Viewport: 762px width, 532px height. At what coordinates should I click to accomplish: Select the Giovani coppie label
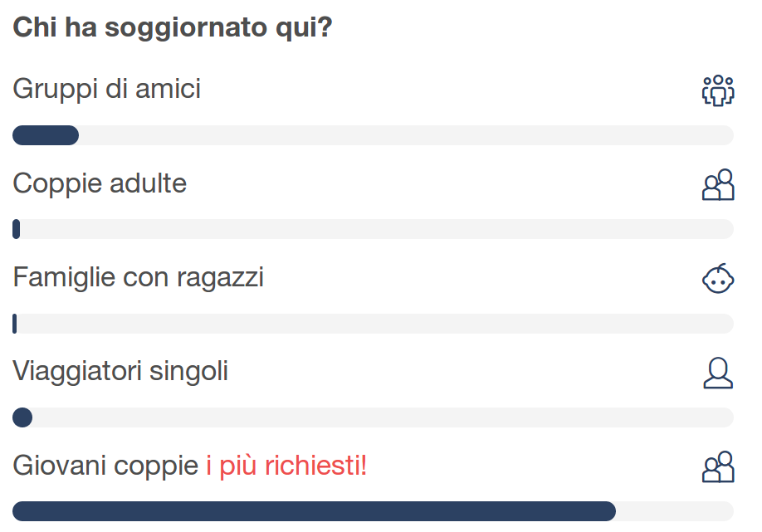[105, 466]
